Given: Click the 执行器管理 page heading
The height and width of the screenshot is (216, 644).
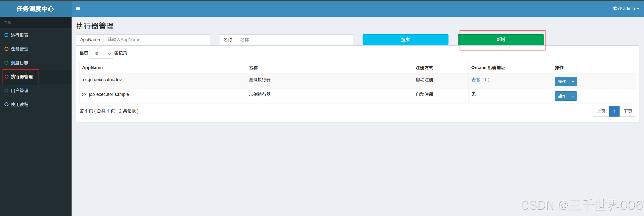Looking at the screenshot, I should point(95,26).
